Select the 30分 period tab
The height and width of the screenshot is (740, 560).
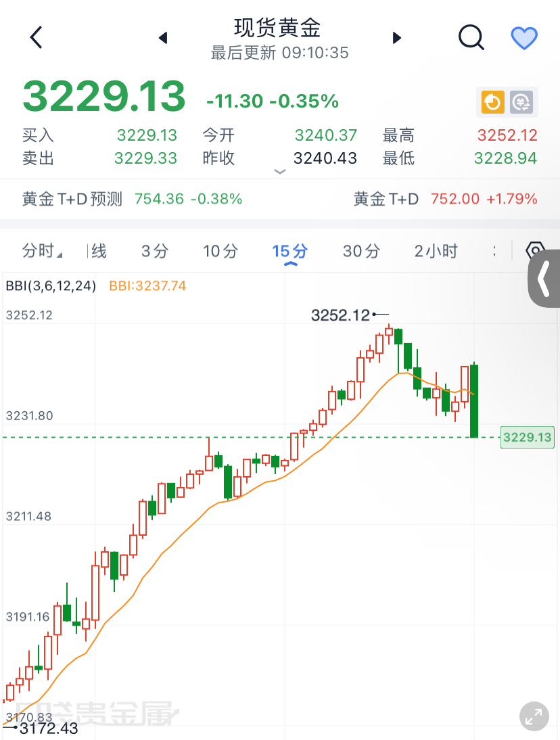pos(361,250)
